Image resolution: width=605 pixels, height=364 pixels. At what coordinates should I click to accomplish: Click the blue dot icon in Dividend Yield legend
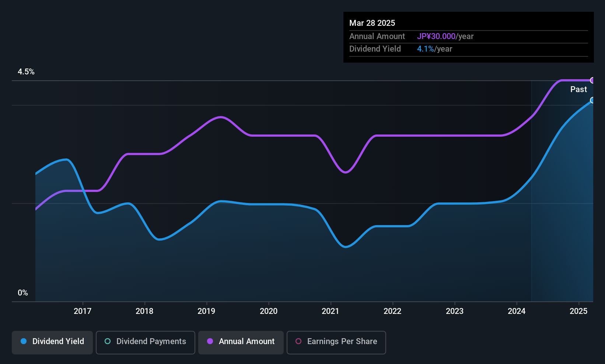pyautogui.click(x=24, y=342)
